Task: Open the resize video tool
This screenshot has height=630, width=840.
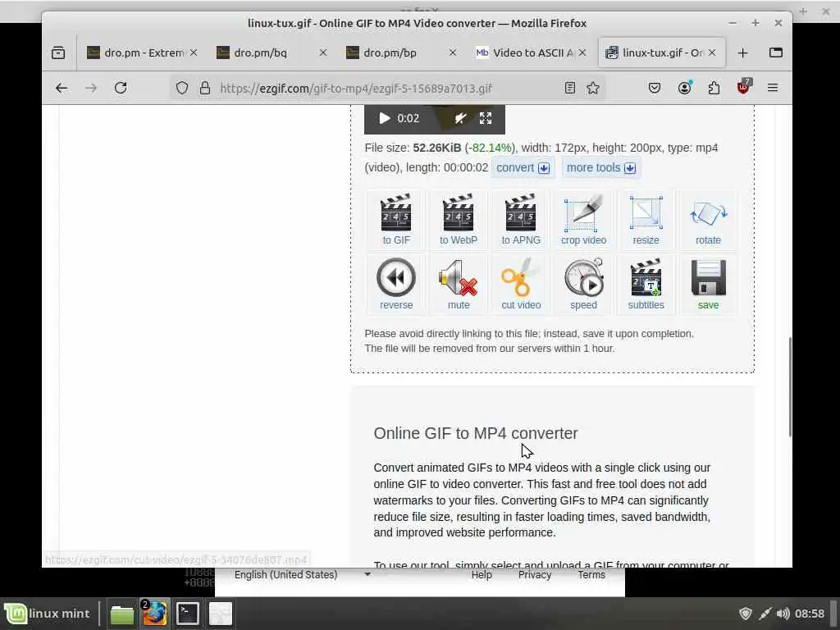Action: pyautogui.click(x=646, y=219)
